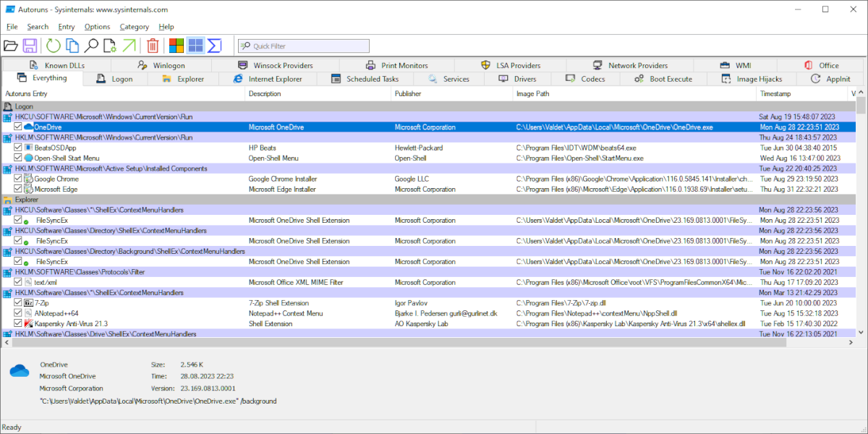
Task: Sort by the Publisher column header
Action: click(x=452, y=94)
